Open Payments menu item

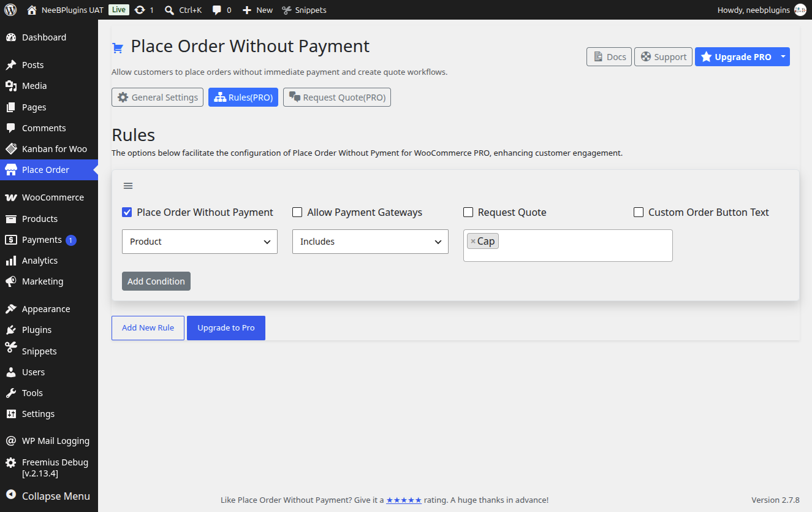tap(49, 240)
